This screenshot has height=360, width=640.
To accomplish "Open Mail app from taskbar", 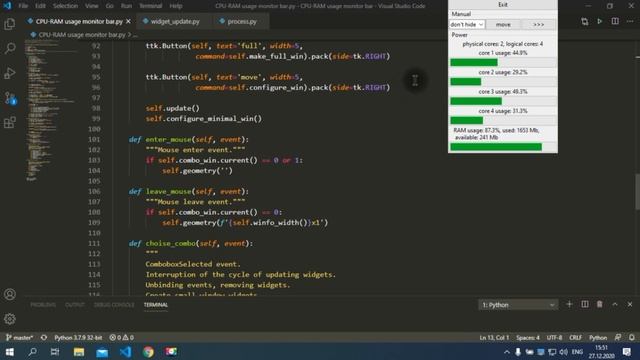I will point(102,351).
